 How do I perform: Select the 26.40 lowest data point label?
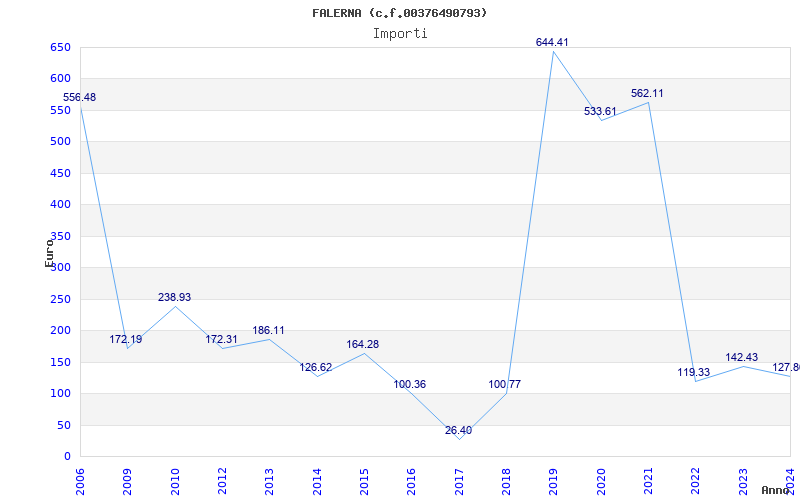tap(458, 430)
